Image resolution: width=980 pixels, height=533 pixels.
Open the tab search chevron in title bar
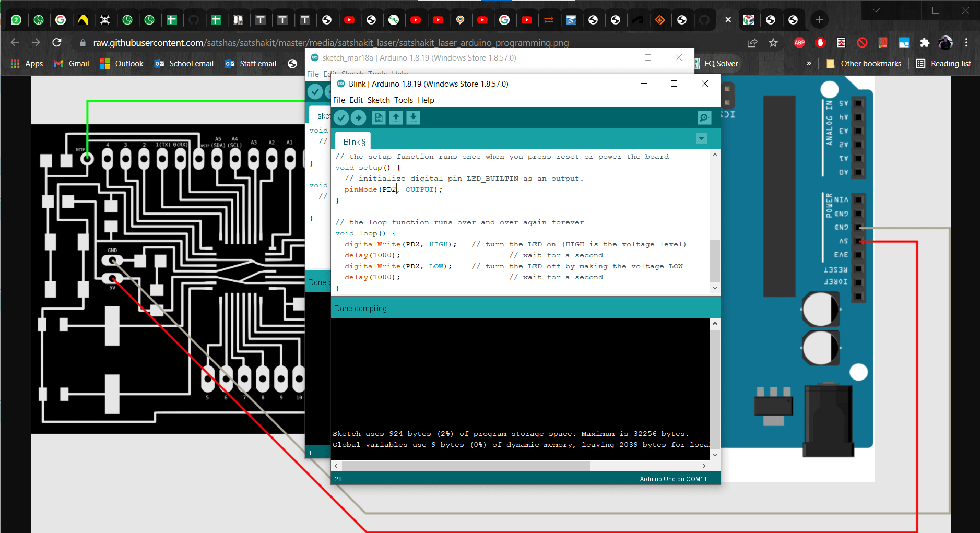[x=876, y=10]
